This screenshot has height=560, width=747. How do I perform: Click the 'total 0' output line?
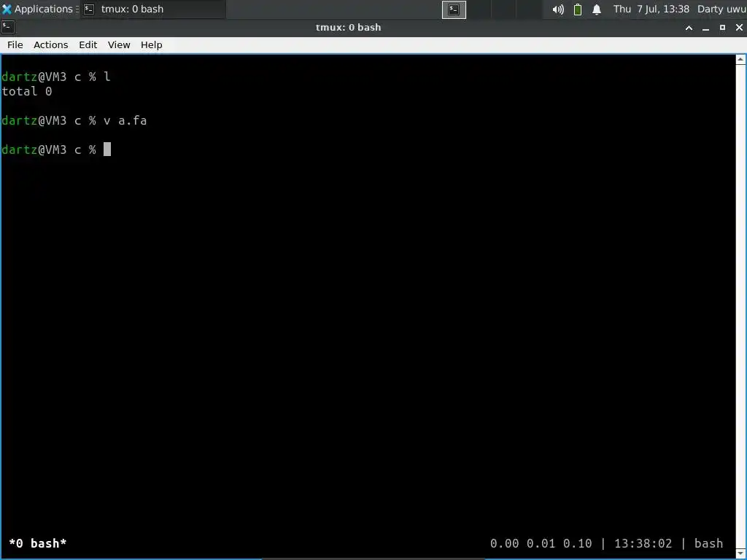click(27, 91)
